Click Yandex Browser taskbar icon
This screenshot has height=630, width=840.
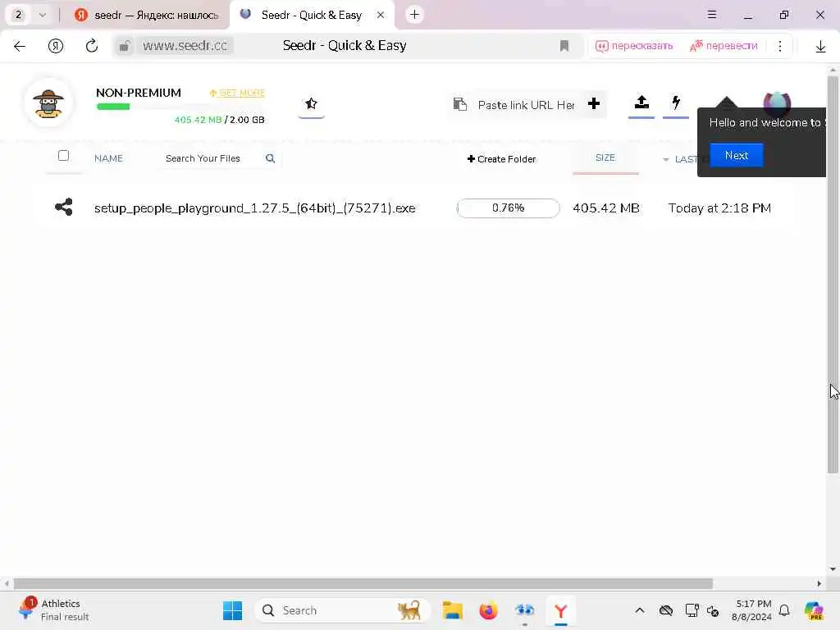(560, 610)
